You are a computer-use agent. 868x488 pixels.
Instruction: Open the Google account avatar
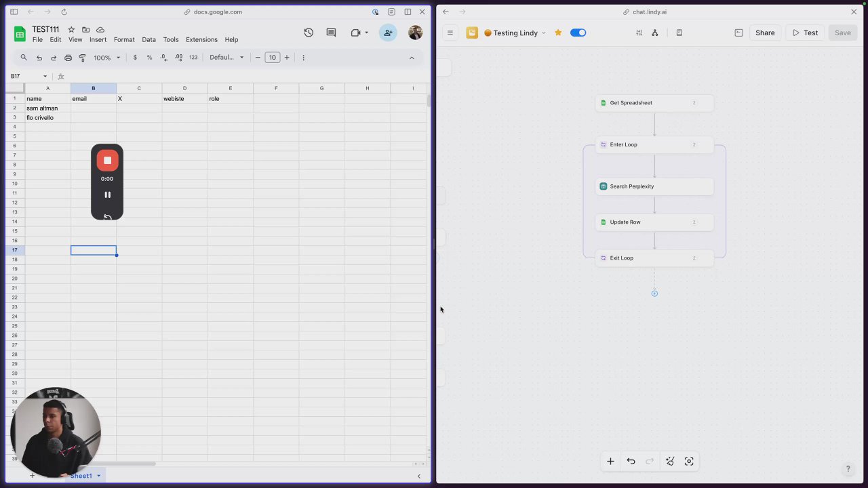pyautogui.click(x=415, y=33)
